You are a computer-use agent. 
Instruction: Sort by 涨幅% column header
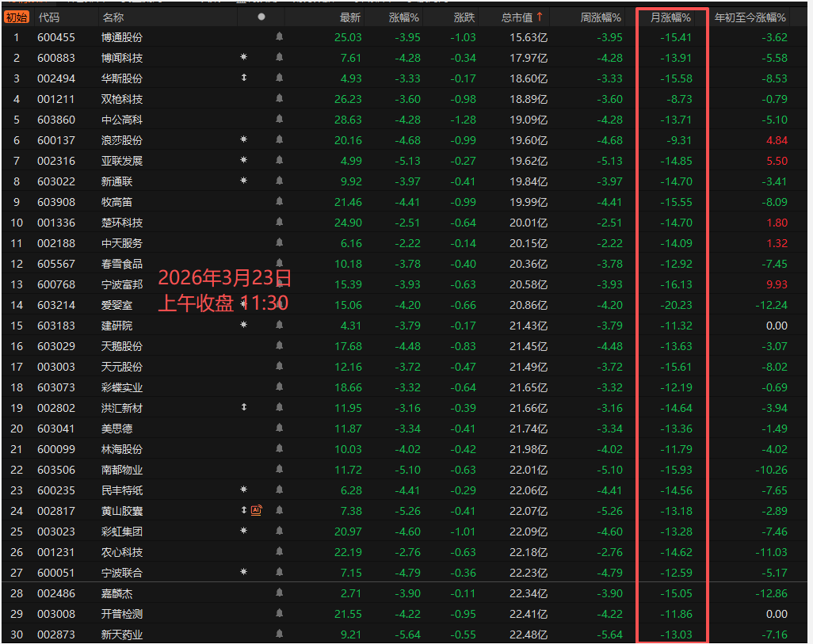404,17
